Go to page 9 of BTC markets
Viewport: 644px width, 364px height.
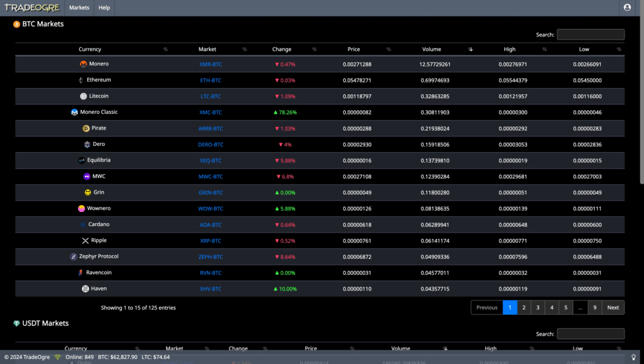(x=595, y=307)
